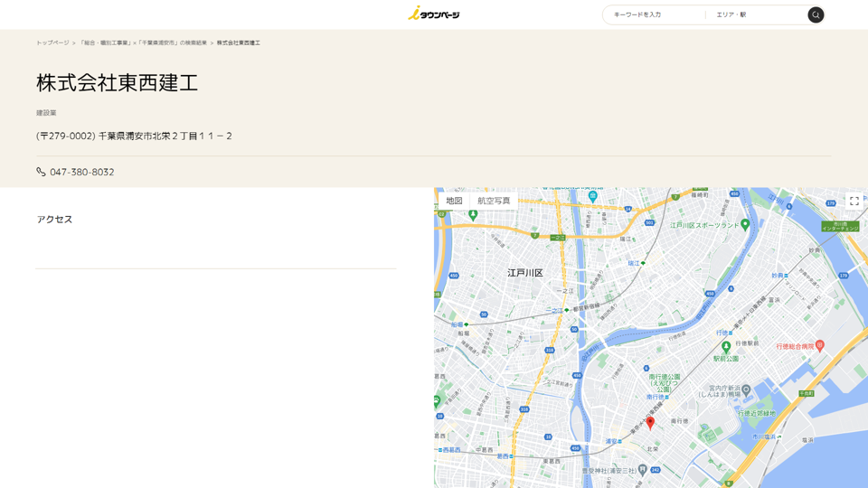Click the 駅前公園 park marker
Viewport: 868px width, 488px height.
(x=725, y=347)
